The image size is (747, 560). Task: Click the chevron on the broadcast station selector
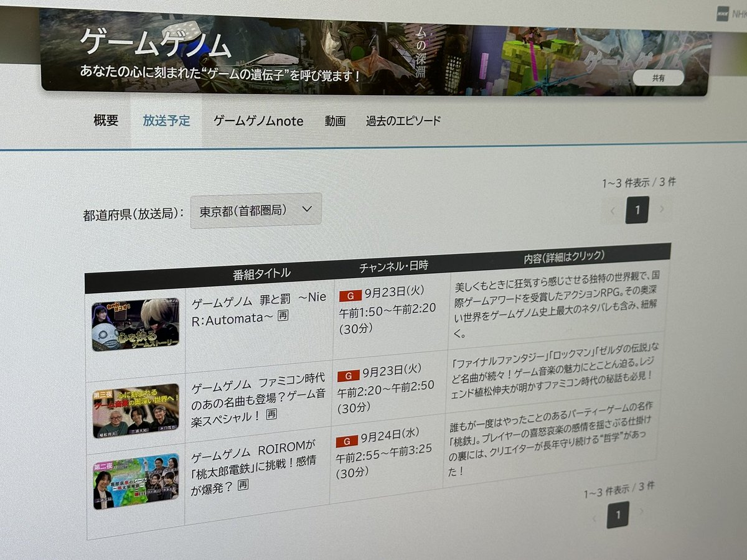pos(306,208)
